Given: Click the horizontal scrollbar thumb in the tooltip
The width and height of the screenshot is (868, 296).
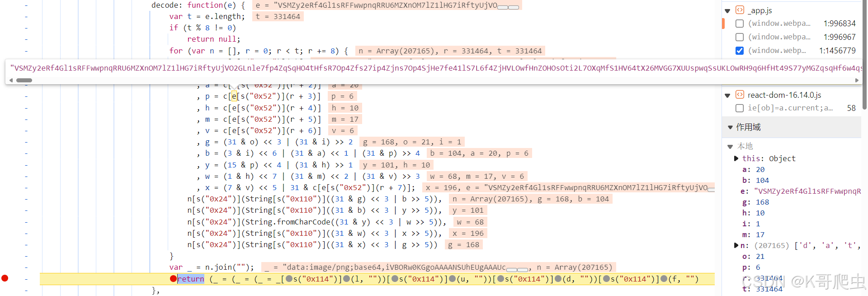Looking at the screenshot, I should coord(24,80).
